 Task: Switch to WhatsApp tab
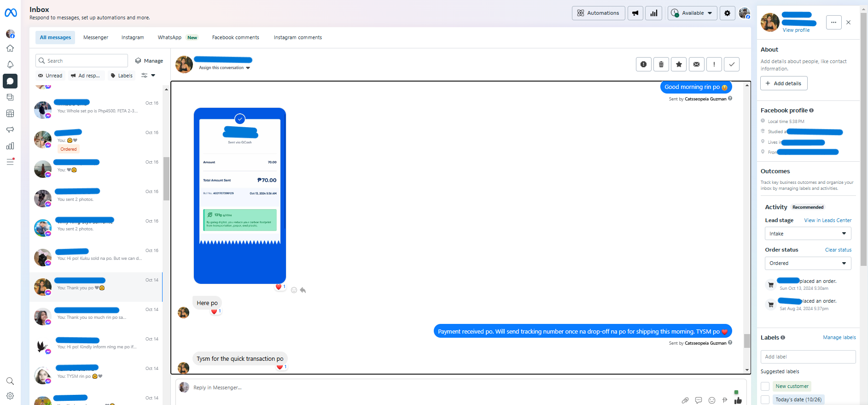click(178, 37)
